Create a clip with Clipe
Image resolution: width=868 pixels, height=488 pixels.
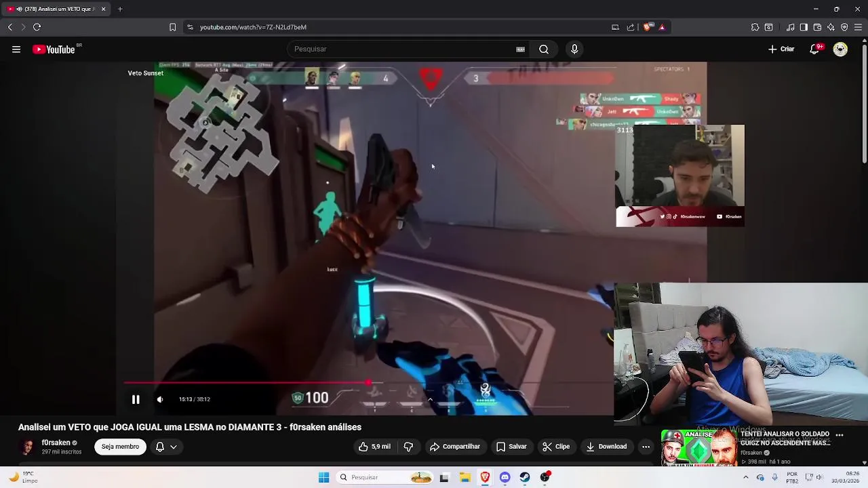coord(556,447)
